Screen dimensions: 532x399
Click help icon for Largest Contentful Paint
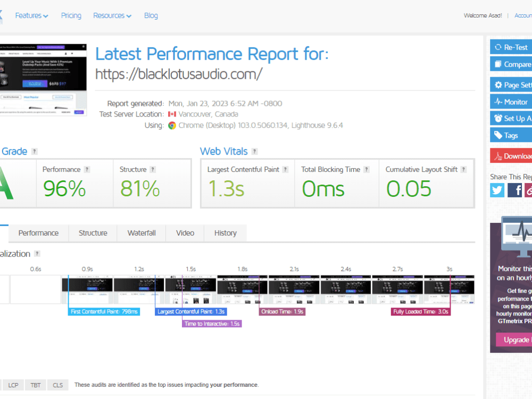pos(285,169)
